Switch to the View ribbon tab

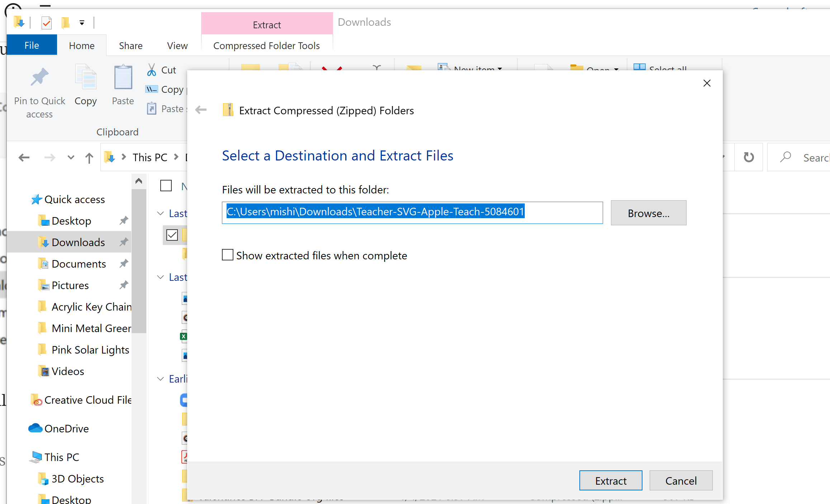click(x=177, y=45)
